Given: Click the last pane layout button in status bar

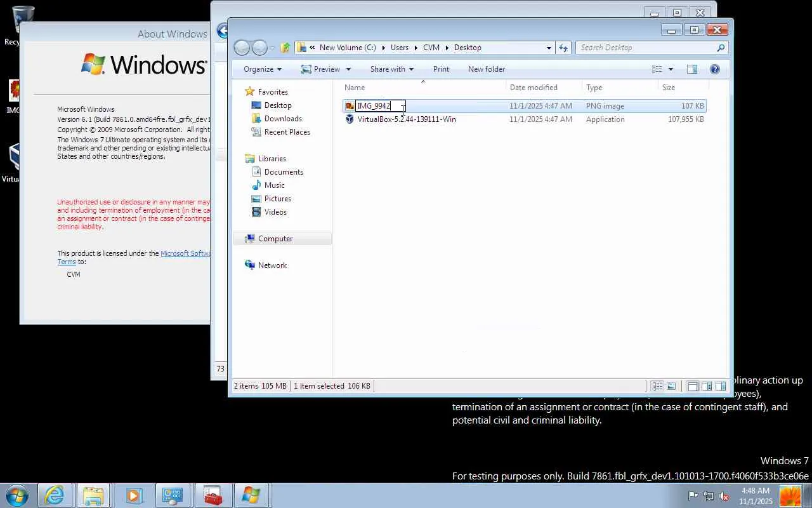Looking at the screenshot, I should (x=721, y=386).
